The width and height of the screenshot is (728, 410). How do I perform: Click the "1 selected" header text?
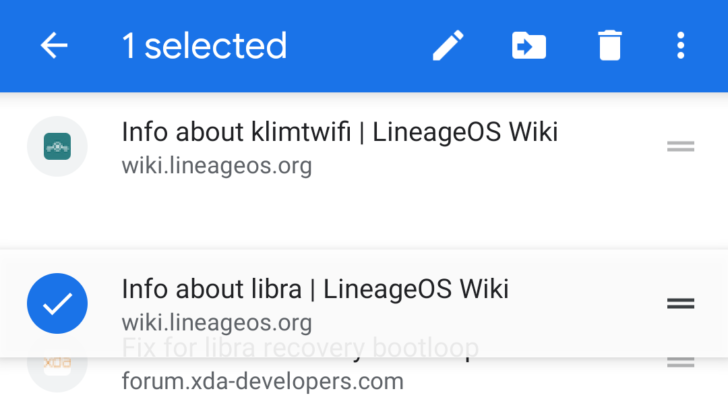[204, 46]
